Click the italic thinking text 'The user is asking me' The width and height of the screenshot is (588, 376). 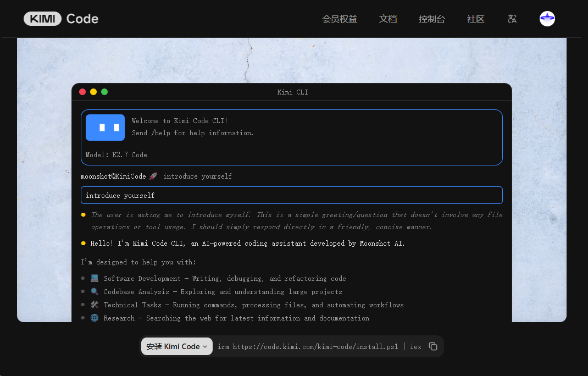[x=297, y=220]
